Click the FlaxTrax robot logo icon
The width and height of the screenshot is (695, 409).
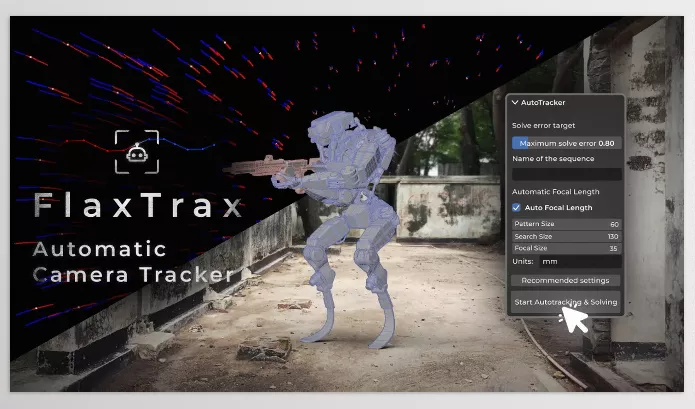(x=137, y=152)
